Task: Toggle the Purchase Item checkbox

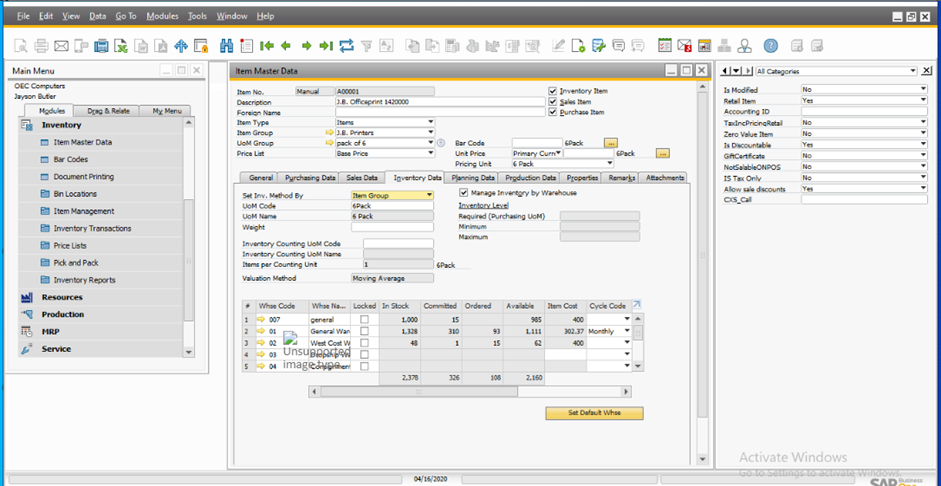Action: coord(553,112)
